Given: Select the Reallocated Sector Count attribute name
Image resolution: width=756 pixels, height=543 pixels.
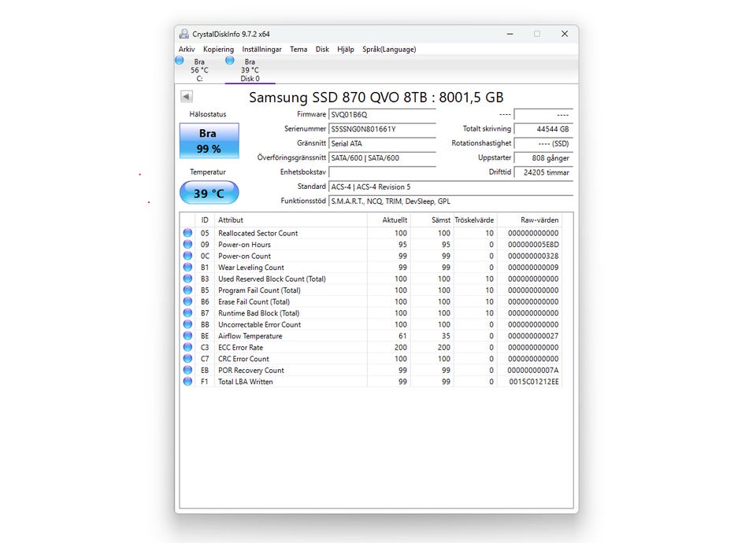Looking at the screenshot, I should 258,233.
